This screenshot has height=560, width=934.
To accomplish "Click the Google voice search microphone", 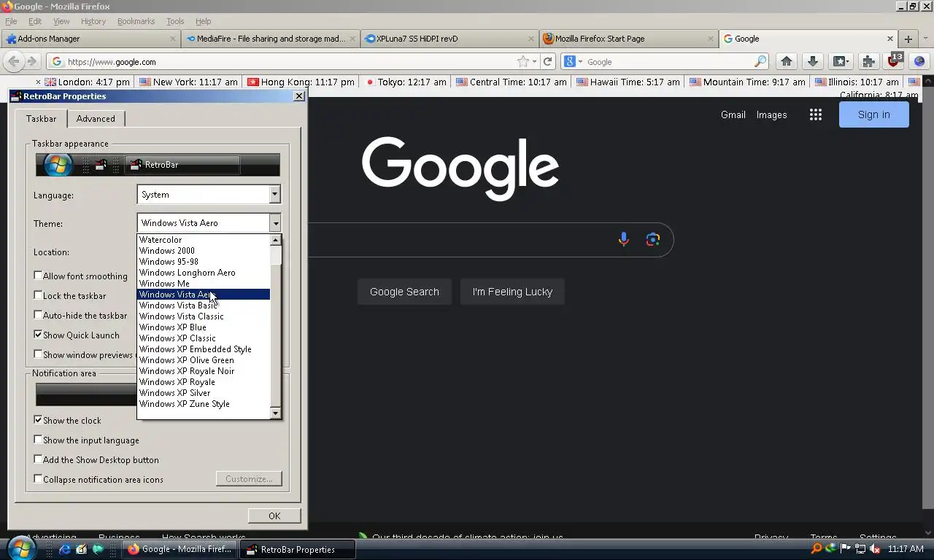I will 623,239.
